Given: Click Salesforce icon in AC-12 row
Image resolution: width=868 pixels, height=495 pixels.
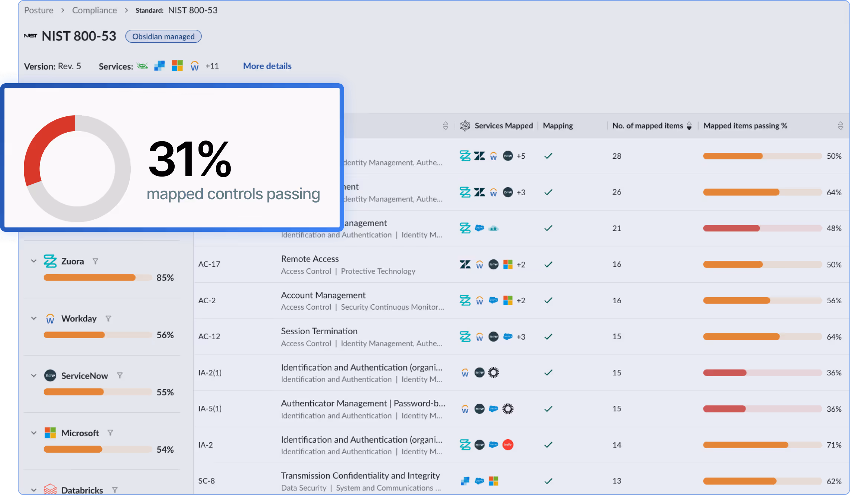Looking at the screenshot, I should (508, 336).
